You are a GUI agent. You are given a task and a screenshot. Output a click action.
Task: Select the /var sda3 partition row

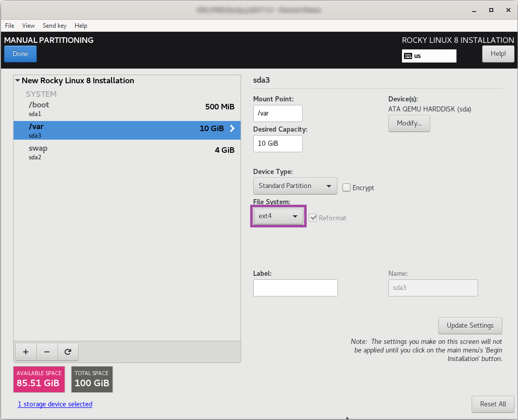coord(127,131)
